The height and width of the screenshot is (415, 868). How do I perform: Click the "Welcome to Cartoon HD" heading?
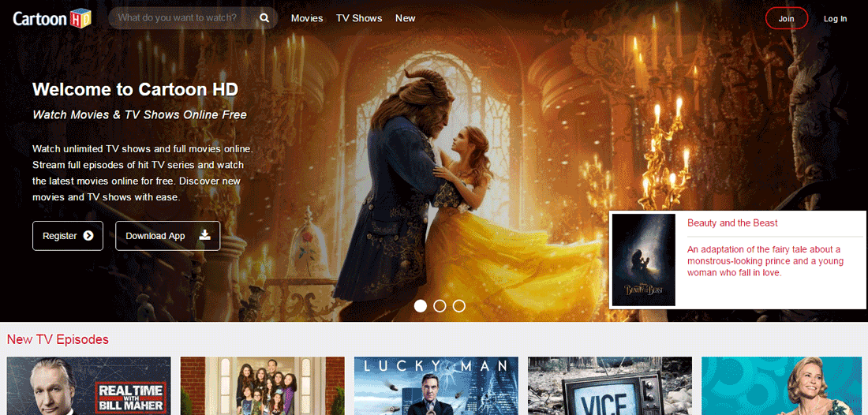[x=136, y=89]
